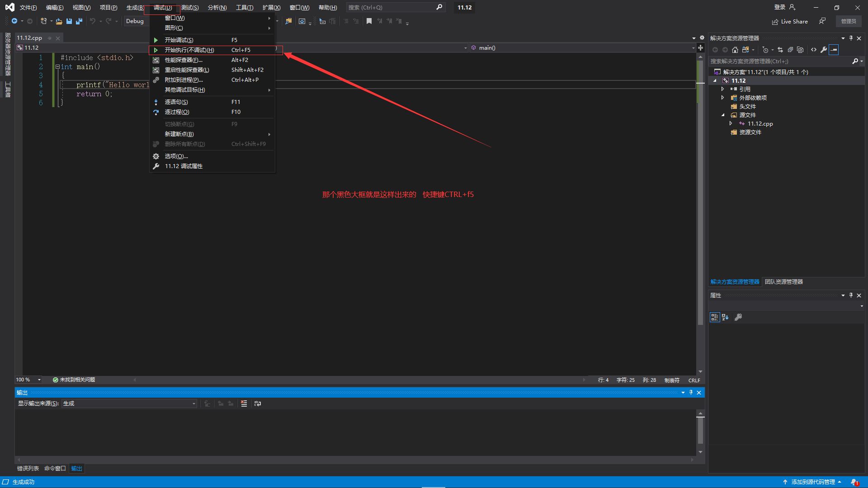Click the search magnifier in title search box
Viewport: 868px width, 488px height.
(439, 7)
